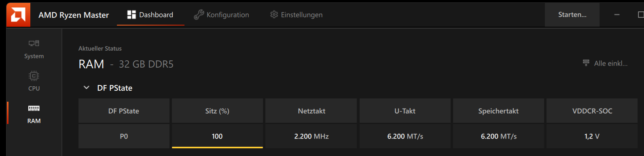Screen dimensions: 644x156
Task: Click the collapse-all icon beside Alle einkl...
Action: (586, 63)
